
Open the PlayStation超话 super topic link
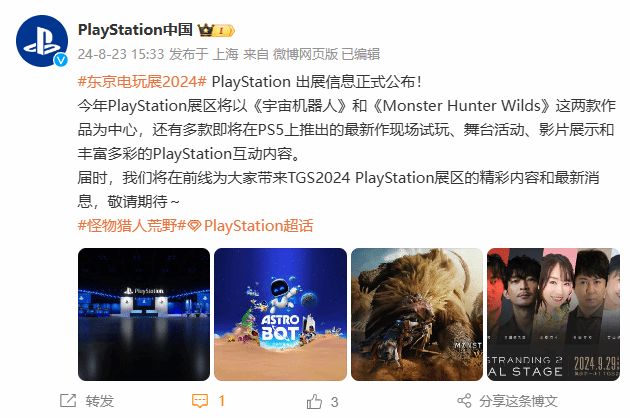tap(258, 225)
